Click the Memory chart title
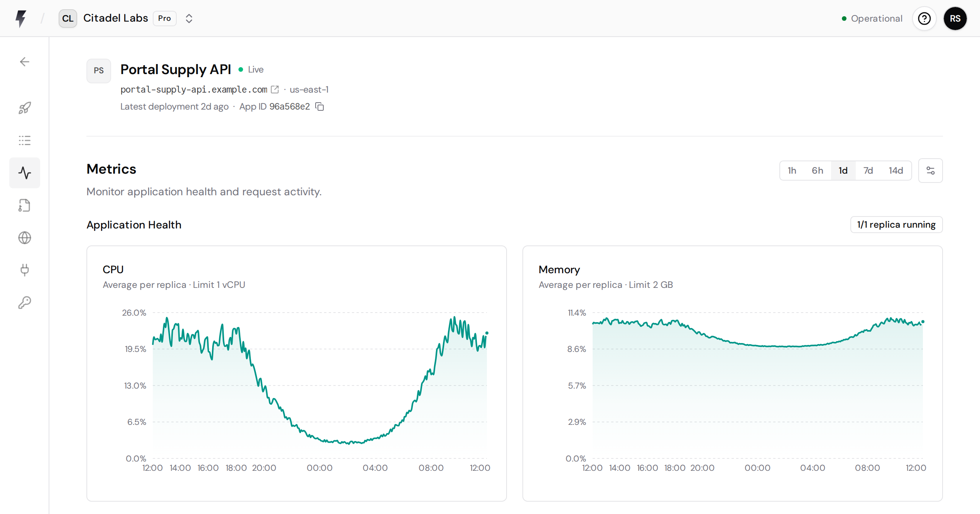This screenshot has height=514, width=980. 559,269
